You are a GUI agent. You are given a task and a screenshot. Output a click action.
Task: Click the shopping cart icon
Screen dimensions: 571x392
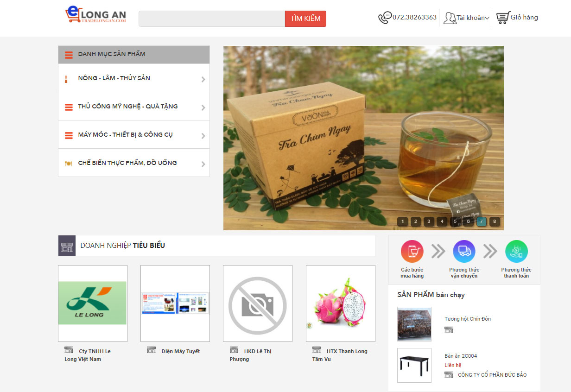502,18
